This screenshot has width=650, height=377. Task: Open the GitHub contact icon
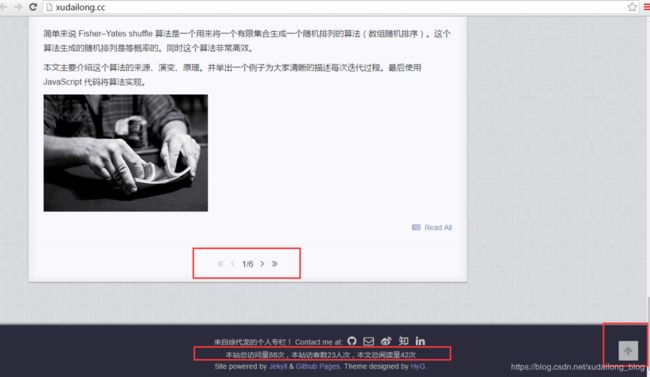[352, 341]
